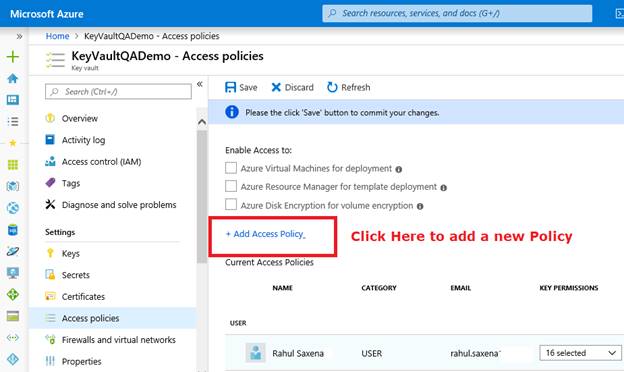Open Tags menu item
624x372 pixels.
[71, 183]
